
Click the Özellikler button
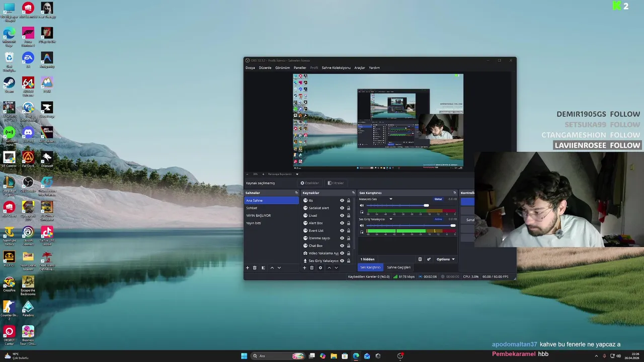pyautogui.click(x=310, y=183)
